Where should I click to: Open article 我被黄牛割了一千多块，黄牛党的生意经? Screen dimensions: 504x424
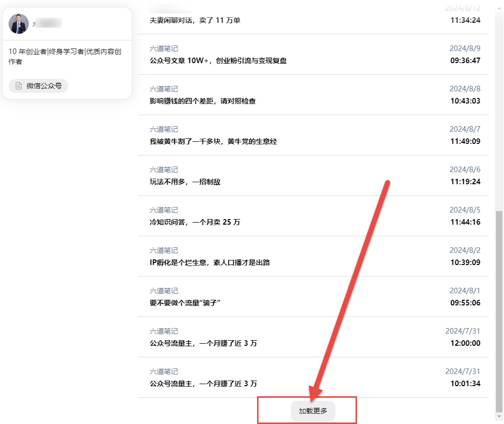pos(213,141)
